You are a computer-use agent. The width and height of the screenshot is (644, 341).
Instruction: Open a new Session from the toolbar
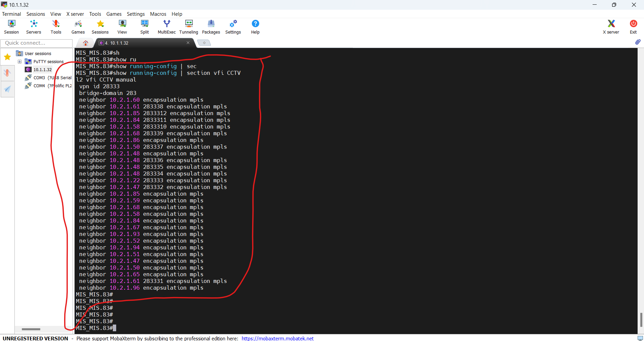point(11,27)
